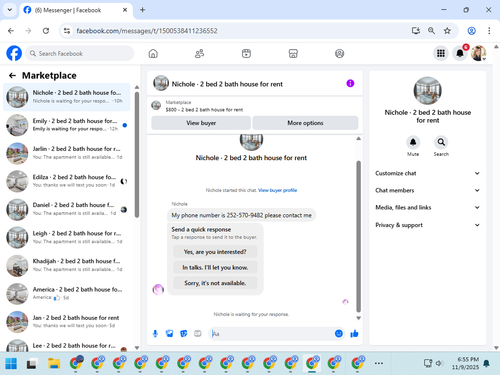Open the Facebook Home icon
Viewport: 500px width, 375px height.
tap(153, 53)
